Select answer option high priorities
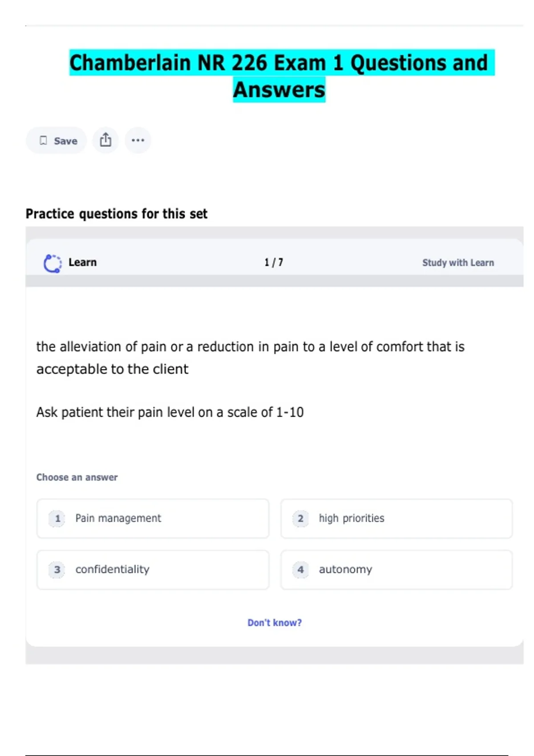Viewport: 534px width, 756px height. point(396,519)
